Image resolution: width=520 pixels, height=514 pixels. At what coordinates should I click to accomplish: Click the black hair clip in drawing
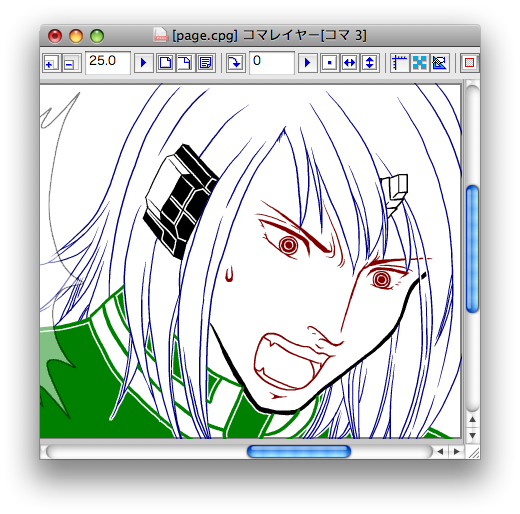pyautogui.click(x=180, y=201)
